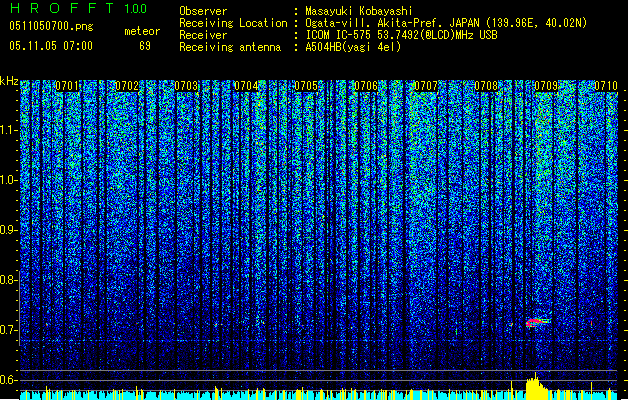The image size is (629, 400).
Task: Click the 0701 time marker
Action: pyautogui.click(x=67, y=86)
